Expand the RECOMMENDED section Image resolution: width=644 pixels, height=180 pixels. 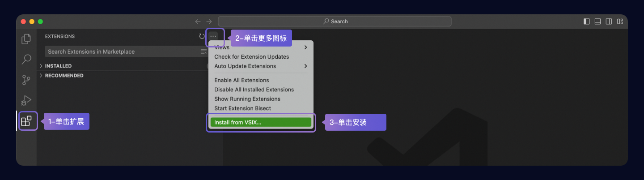coord(64,76)
